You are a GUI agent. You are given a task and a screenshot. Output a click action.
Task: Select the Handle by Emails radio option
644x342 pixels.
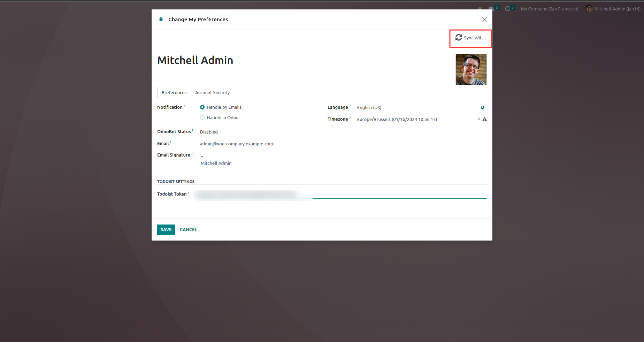pos(202,107)
